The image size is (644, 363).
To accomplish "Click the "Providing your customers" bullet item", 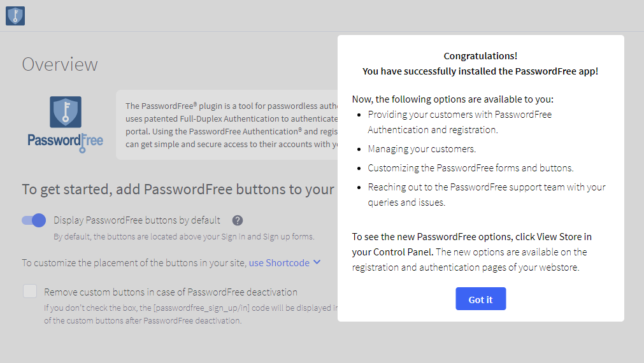I will [x=459, y=122].
